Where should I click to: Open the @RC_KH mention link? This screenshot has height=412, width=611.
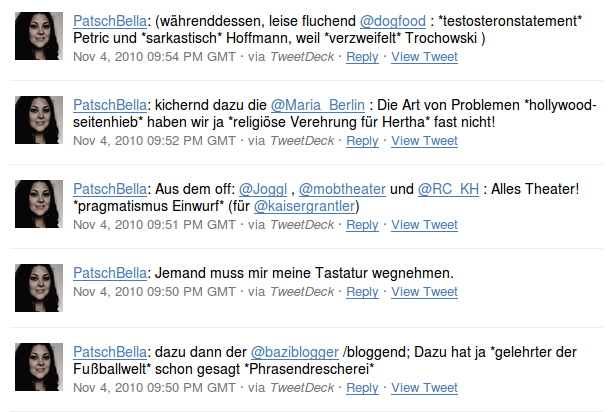[448, 189]
